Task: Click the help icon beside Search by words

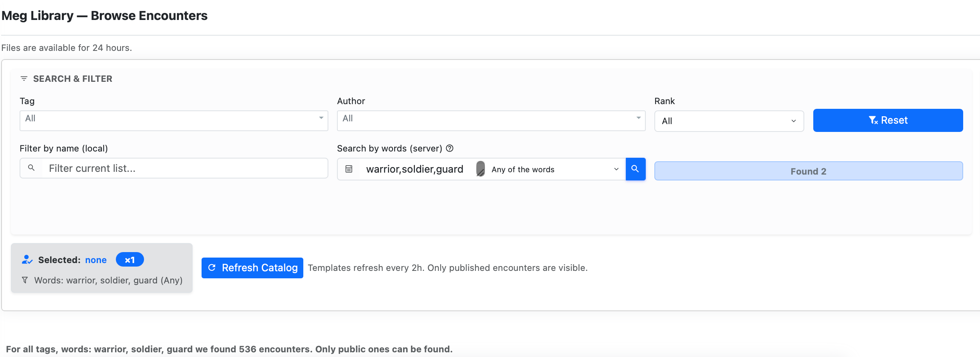Action: coord(450,148)
